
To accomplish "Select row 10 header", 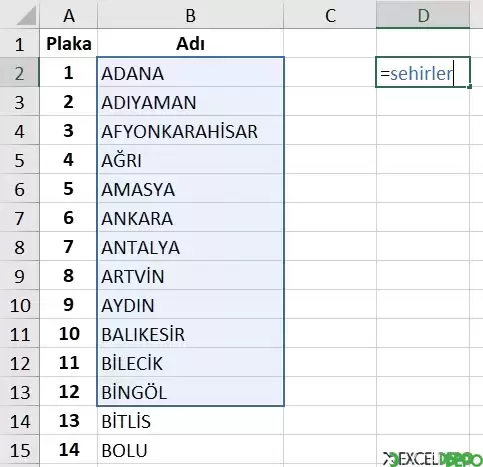I will pos(19,304).
